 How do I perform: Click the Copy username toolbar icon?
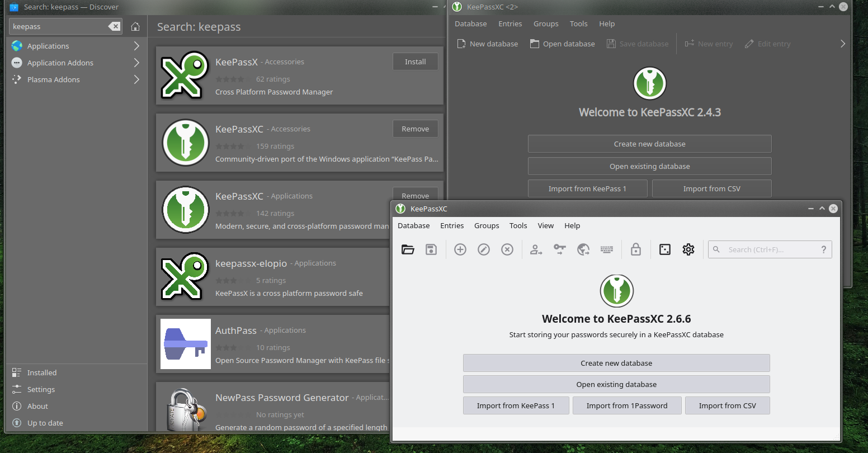click(x=536, y=249)
